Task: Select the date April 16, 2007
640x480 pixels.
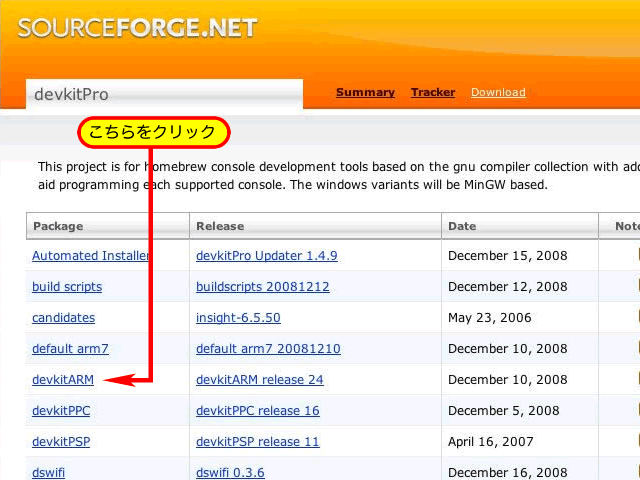Action: pyautogui.click(x=491, y=442)
